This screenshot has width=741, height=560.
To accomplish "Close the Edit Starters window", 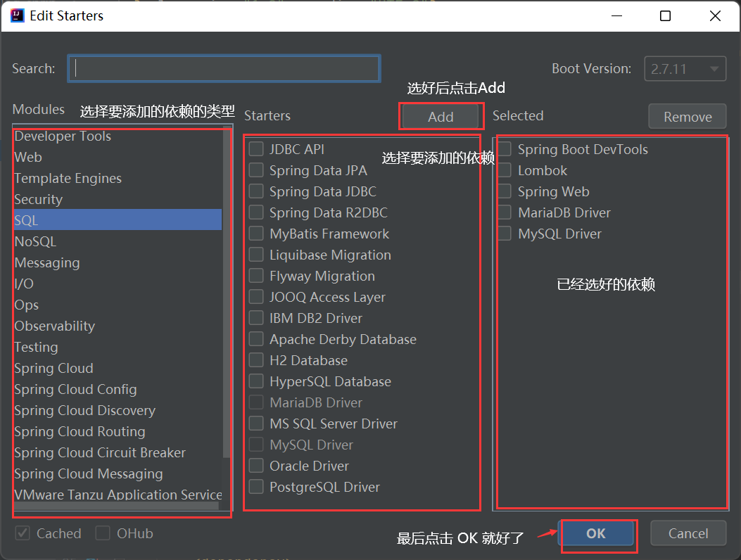I will coord(715,15).
